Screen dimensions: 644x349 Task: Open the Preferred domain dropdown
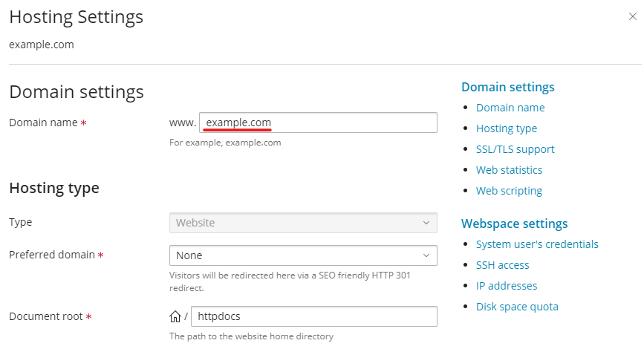(303, 255)
